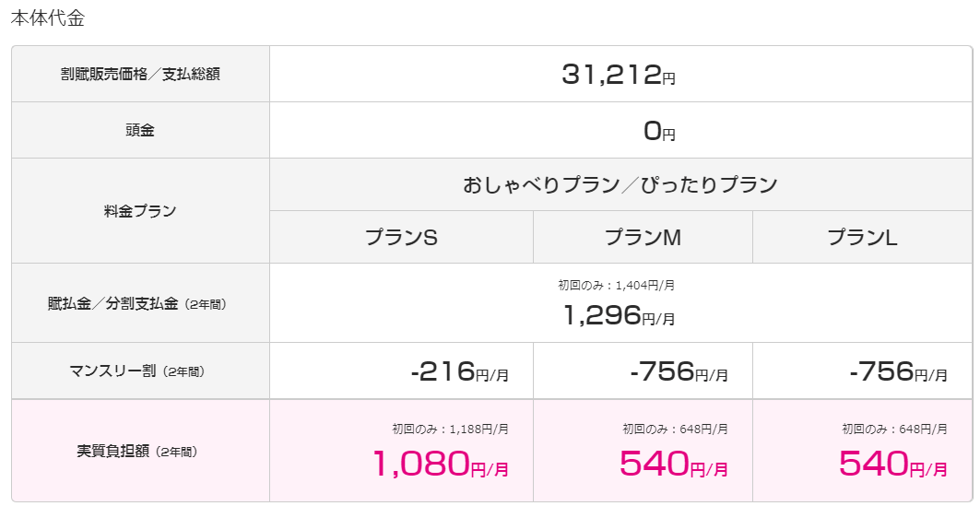Image resolution: width=980 pixels, height=506 pixels.
Task: Click the pink 1,080円/月 amount
Action: click(441, 465)
